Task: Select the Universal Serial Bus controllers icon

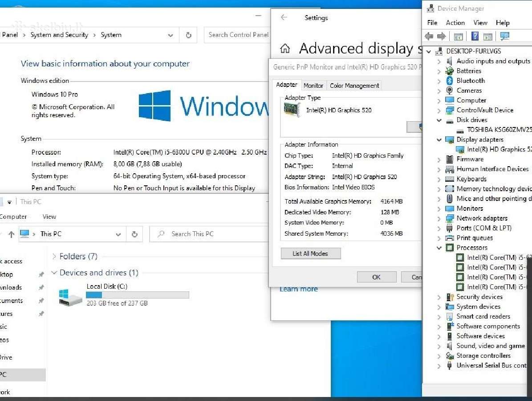Action: click(450, 365)
